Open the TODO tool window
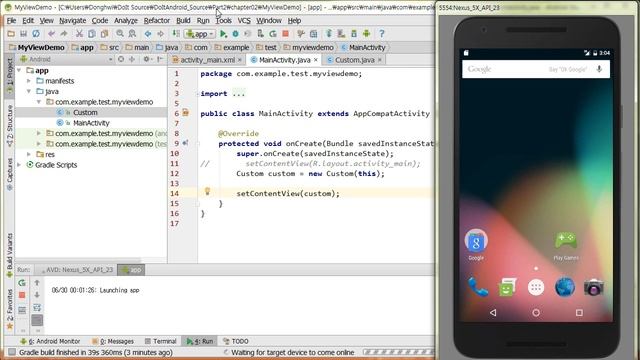Image resolution: width=640 pixels, height=360 pixels. click(x=236, y=341)
